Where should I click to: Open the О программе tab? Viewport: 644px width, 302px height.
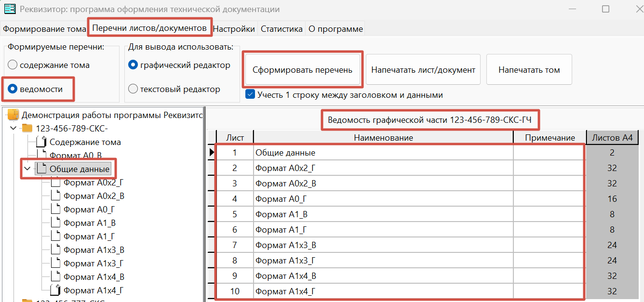pos(335,29)
